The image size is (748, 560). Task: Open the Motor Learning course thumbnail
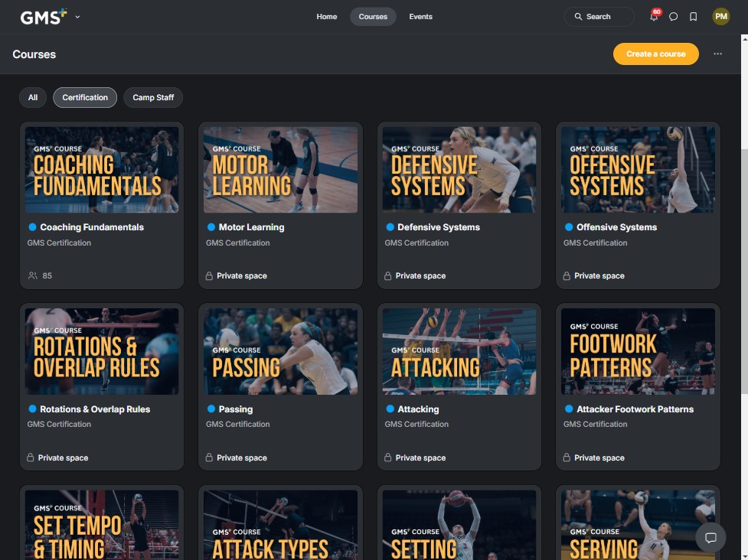tap(280, 170)
